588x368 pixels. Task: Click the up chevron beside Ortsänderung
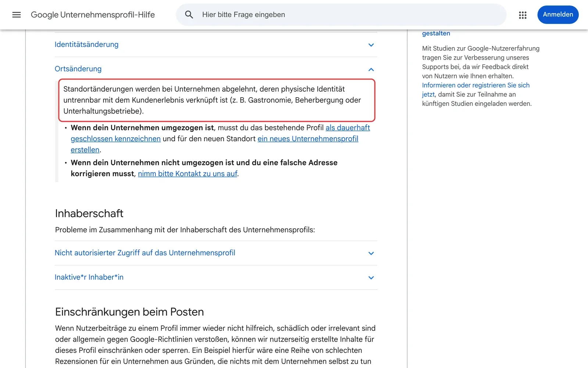click(x=371, y=69)
